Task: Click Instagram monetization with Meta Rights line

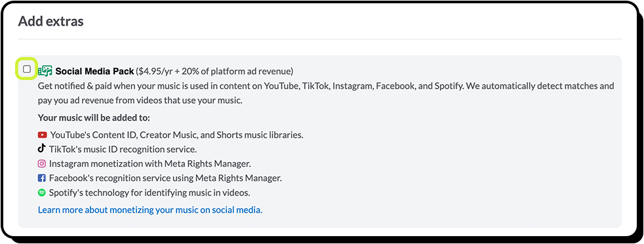Action: point(150,163)
